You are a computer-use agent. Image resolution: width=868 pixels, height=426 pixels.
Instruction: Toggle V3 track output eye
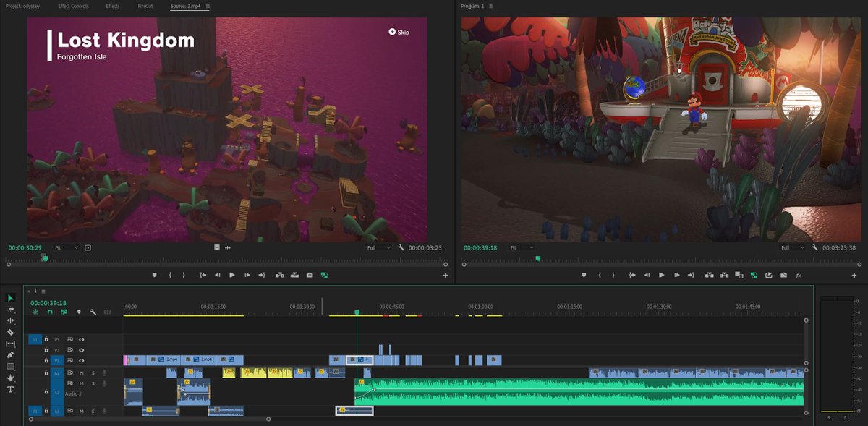(x=82, y=339)
